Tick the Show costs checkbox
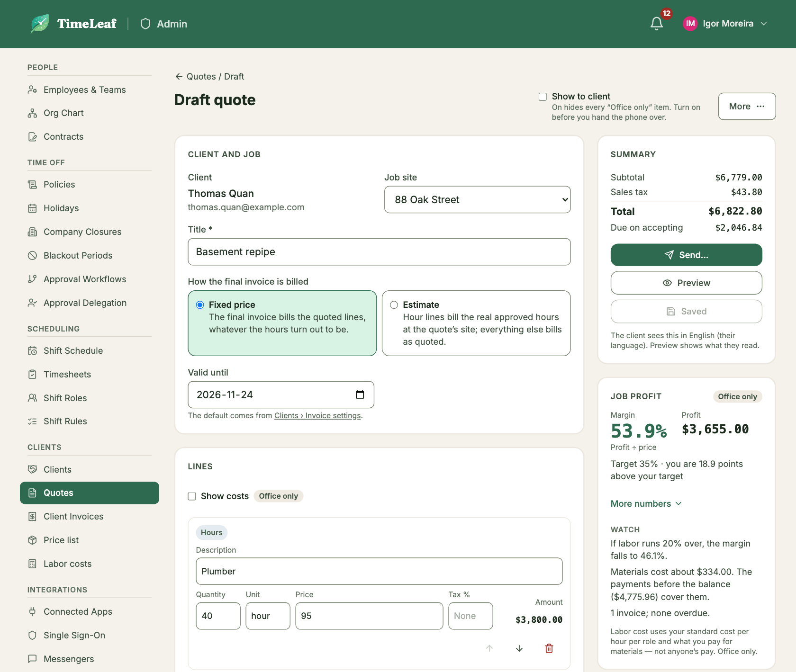This screenshot has height=672, width=796. click(x=192, y=496)
